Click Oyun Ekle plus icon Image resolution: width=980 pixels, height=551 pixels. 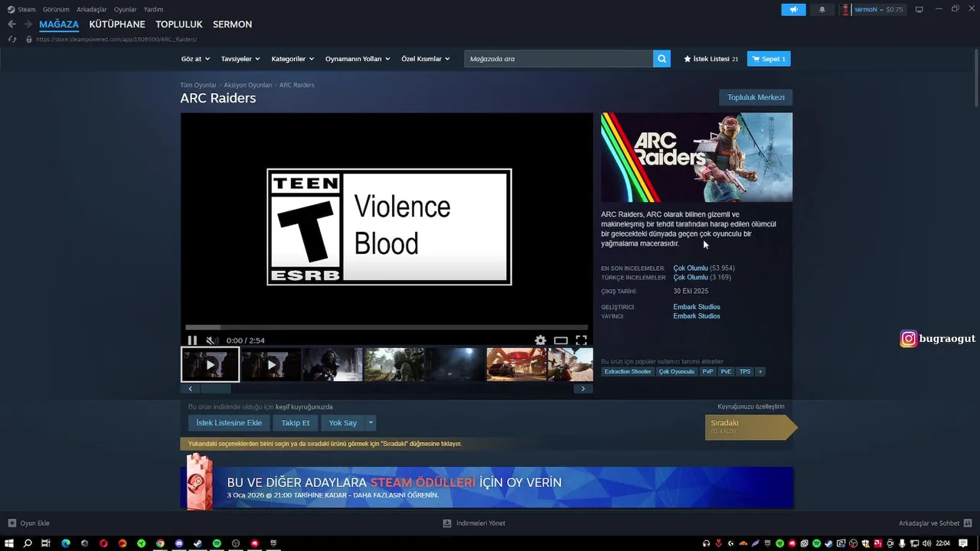(x=11, y=523)
